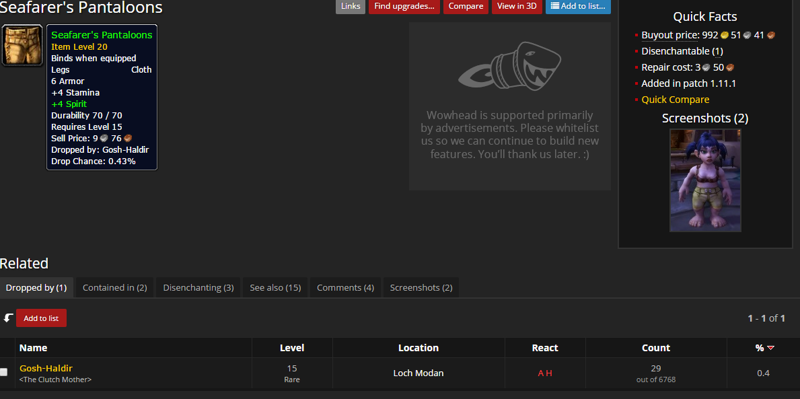
Task: Select the See also (15) tab
Action: (x=276, y=288)
